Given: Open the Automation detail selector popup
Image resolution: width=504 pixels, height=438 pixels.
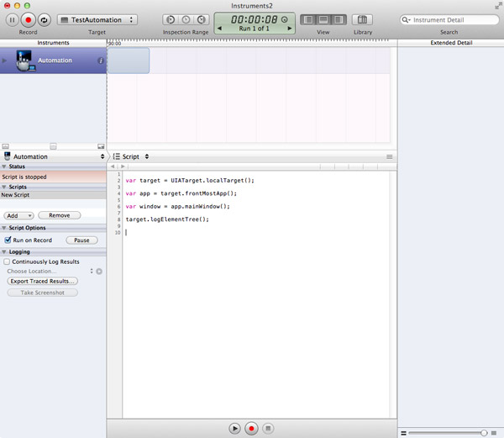Looking at the screenshot, I should click(54, 156).
